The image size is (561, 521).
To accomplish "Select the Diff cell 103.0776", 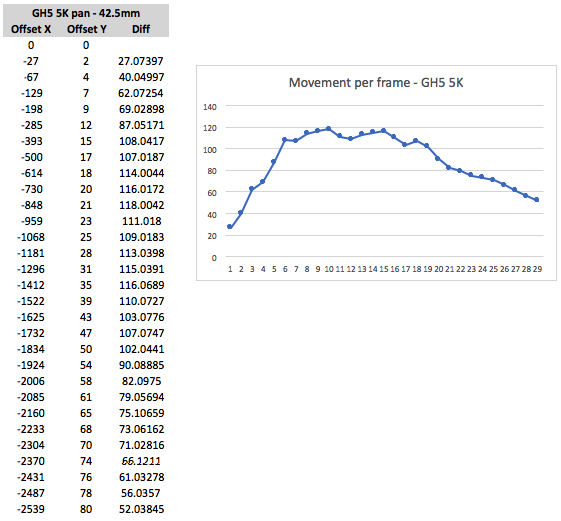I will 141,317.
